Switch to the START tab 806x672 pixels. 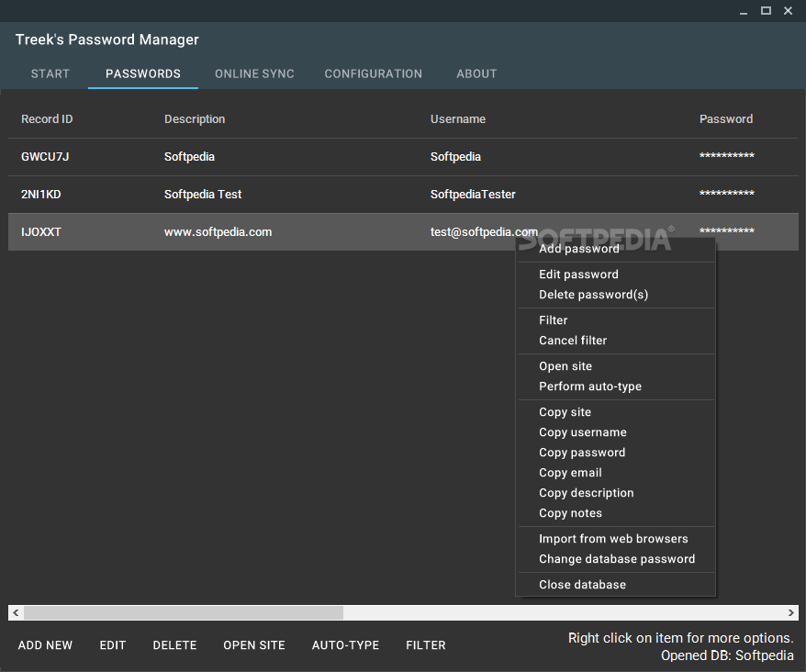point(50,73)
